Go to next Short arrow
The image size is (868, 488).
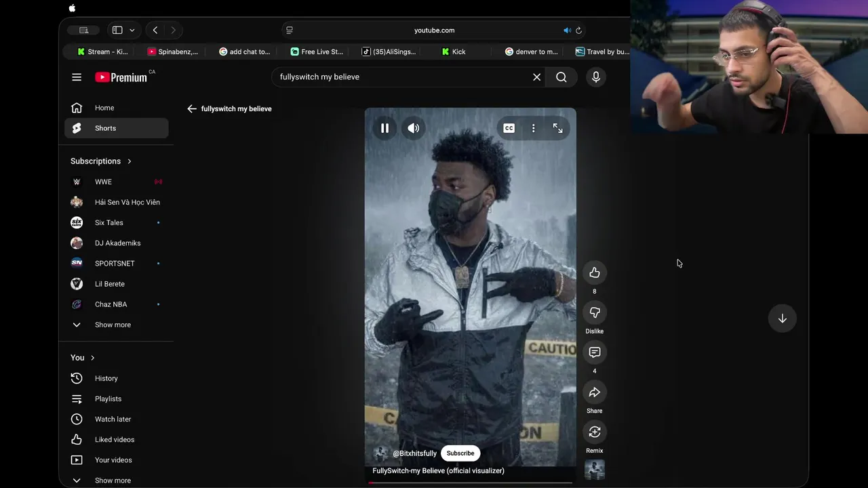coord(783,319)
